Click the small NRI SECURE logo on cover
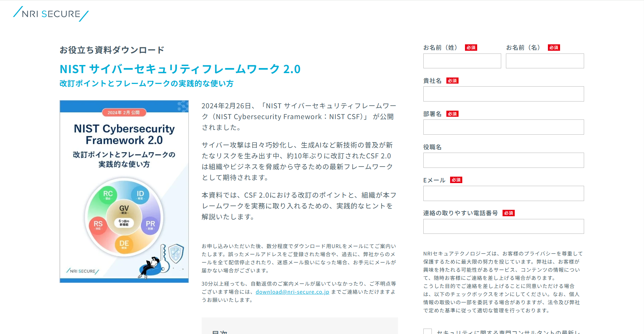The width and height of the screenshot is (644, 334). [x=83, y=271]
